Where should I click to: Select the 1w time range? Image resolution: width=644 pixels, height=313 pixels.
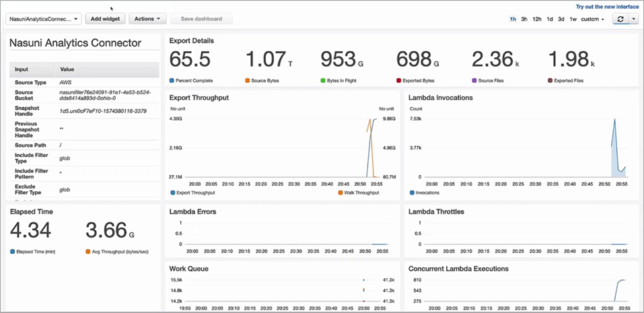pyautogui.click(x=573, y=20)
